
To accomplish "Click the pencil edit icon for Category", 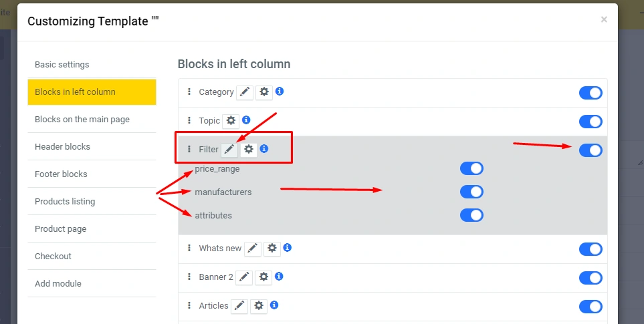I will click(245, 92).
